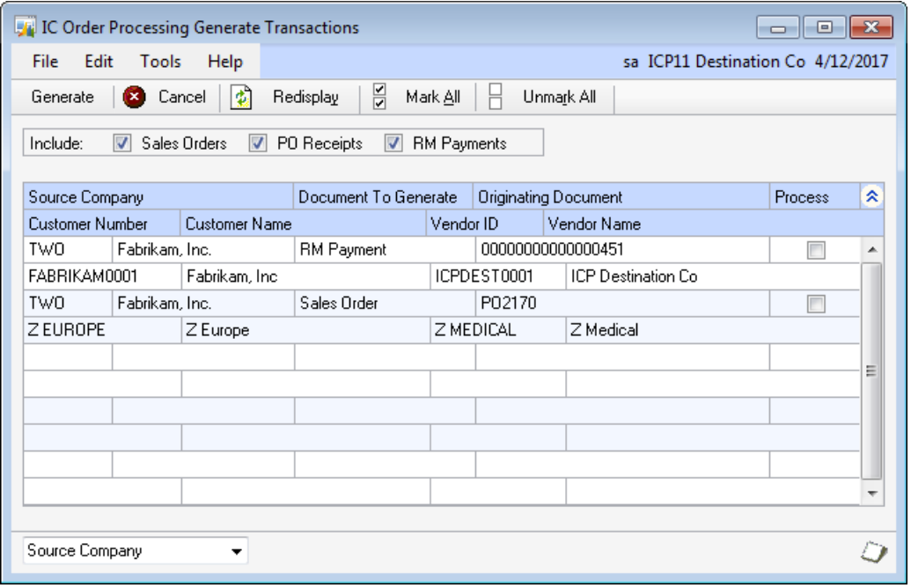Click the scroll down arrow in grid
The width and height of the screenshot is (911, 588).
click(871, 494)
